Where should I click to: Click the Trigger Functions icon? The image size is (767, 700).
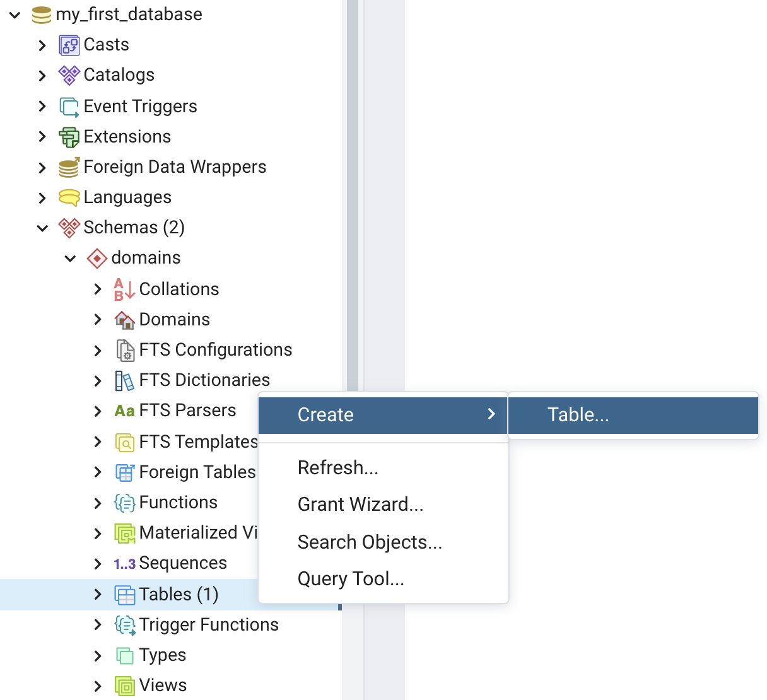pos(124,625)
